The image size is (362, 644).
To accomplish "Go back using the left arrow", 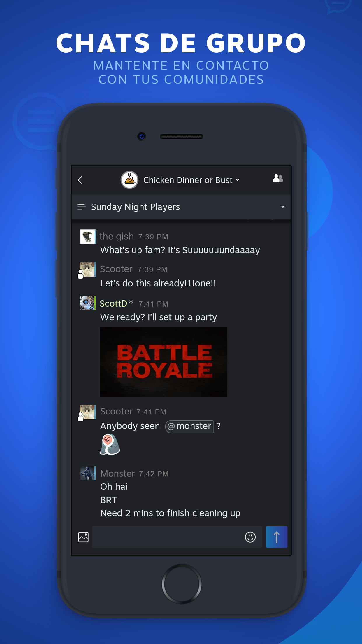I will point(80,180).
